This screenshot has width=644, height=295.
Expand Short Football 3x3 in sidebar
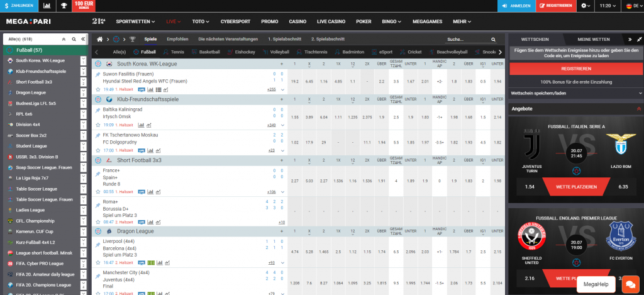coord(84,82)
